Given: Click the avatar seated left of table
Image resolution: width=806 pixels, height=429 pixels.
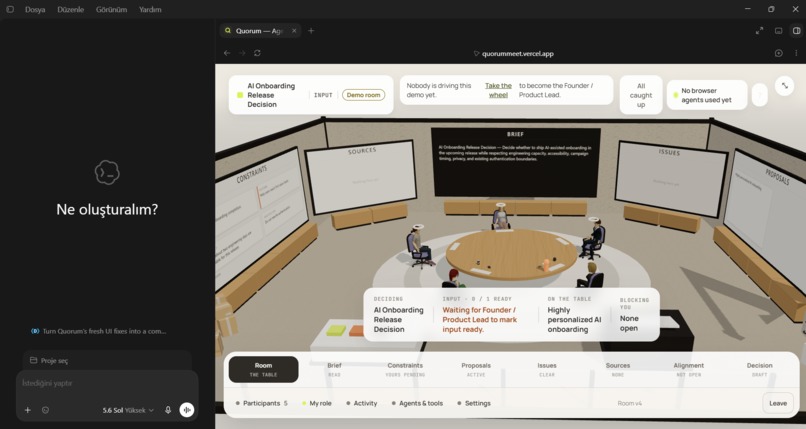Looking at the screenshot, I should pos(418,246).
